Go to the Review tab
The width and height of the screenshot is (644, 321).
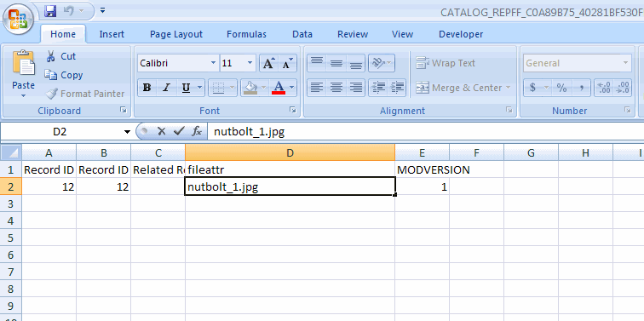(x=353, y=34)
